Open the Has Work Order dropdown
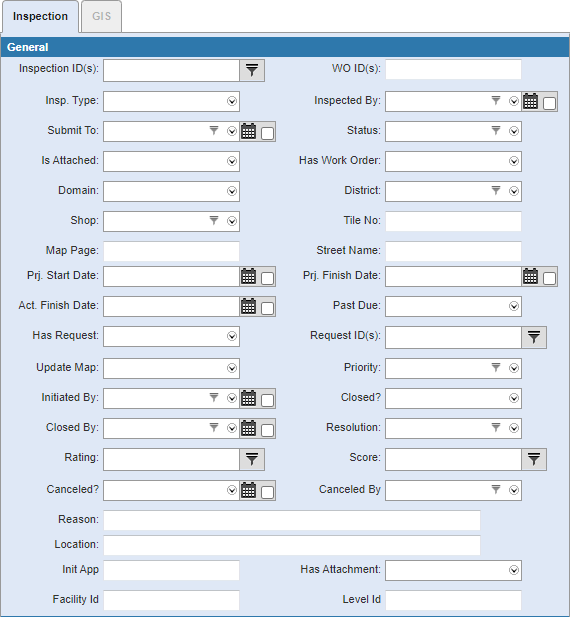 (514, 161)
